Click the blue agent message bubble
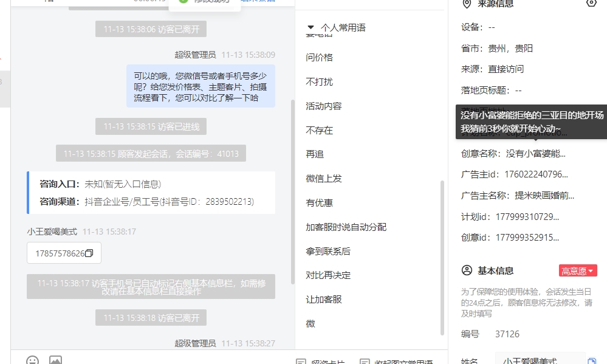Screen dimensions: 607x364 click(201, 86)
